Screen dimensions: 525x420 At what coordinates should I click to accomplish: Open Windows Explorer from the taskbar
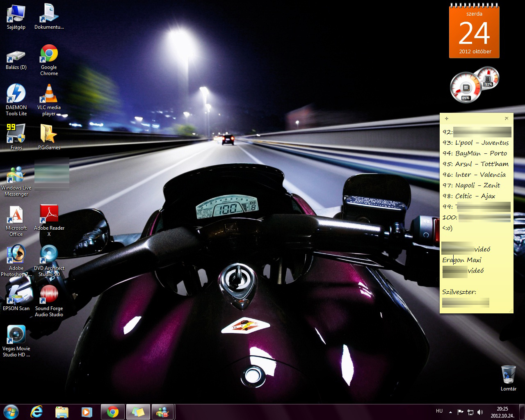tap(62, 411)
